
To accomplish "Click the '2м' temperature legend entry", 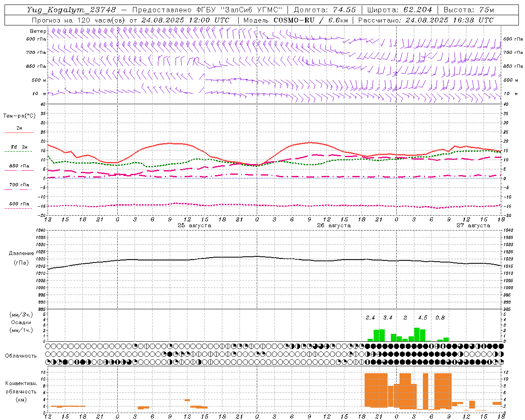I will click(19, 128).
